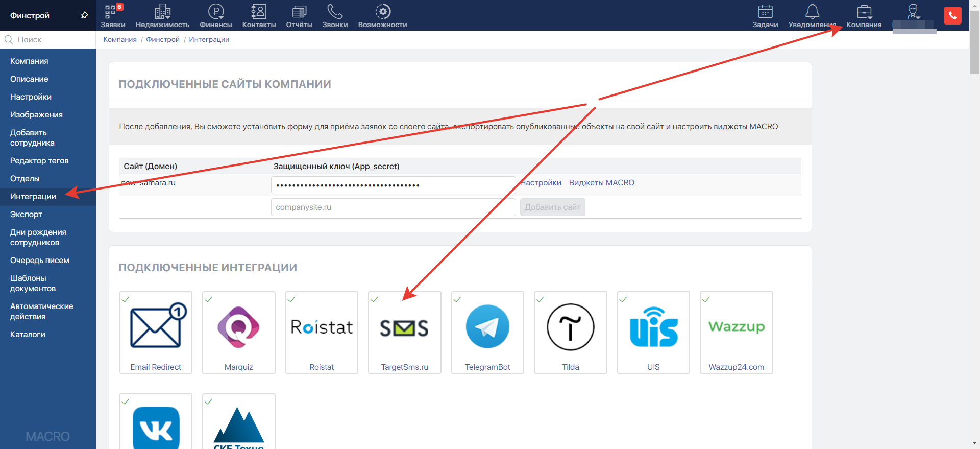This screenshot has height=449, width=980.
Task: Click the red phone call button
Action: [x=952, y=15]
